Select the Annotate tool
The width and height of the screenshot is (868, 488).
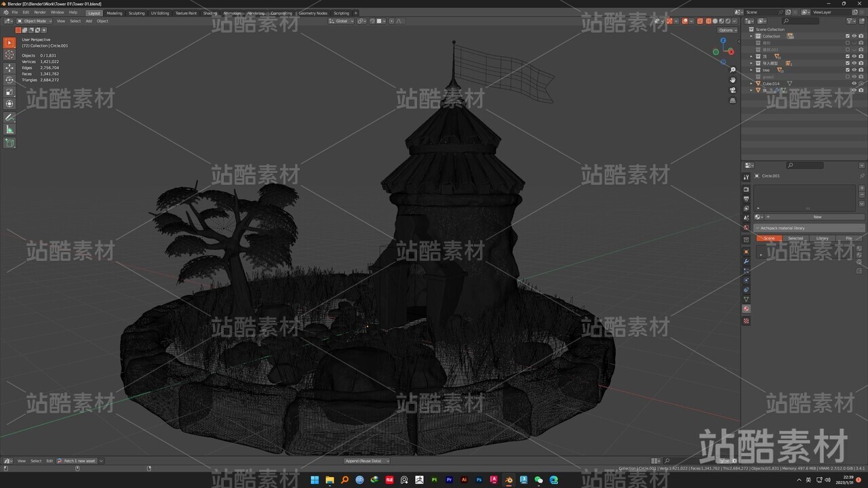[x=9, y=117]
